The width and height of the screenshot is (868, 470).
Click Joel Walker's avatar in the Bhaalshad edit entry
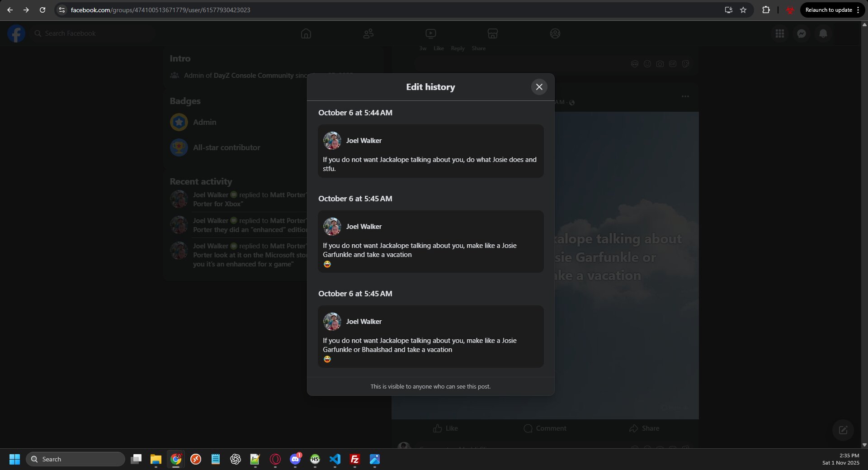(332, 322)
